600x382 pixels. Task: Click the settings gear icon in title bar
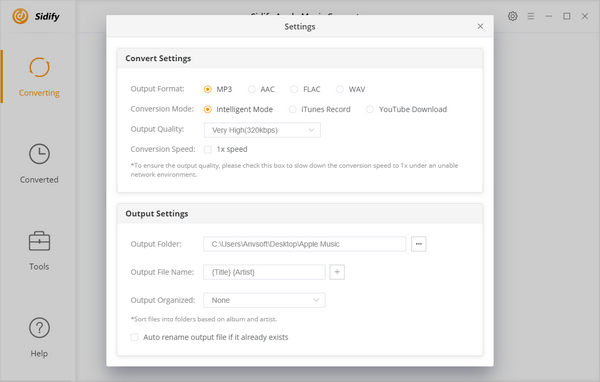tap(512, 16)
